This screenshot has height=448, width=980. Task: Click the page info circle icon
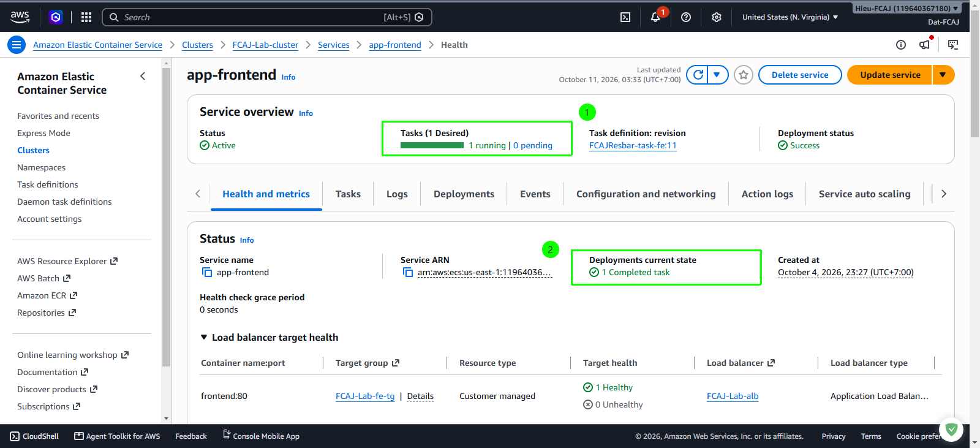(901, 45)
